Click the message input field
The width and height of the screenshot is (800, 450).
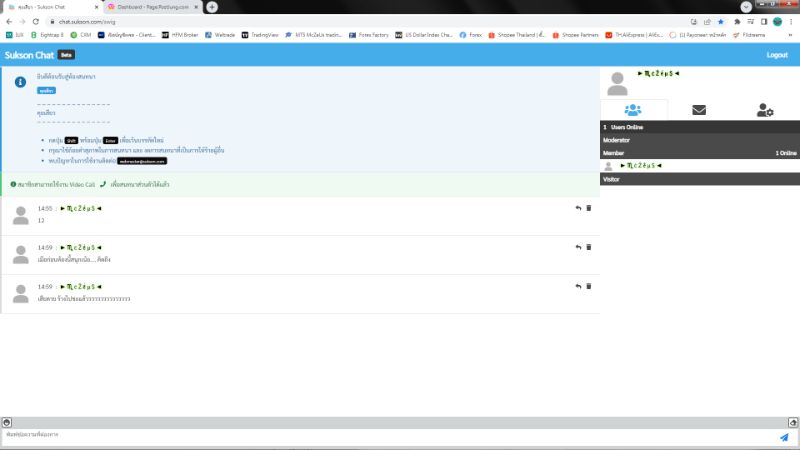tap(388, 437)
